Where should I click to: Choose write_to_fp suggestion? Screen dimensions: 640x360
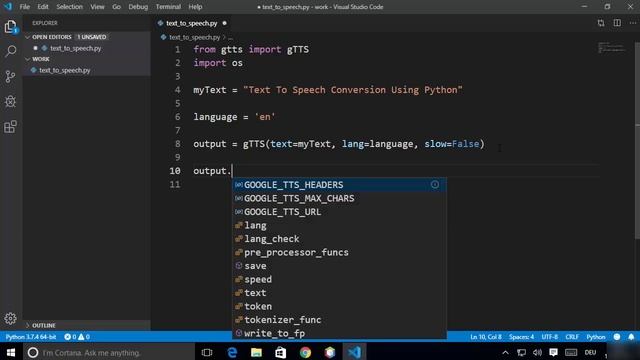point(340,333)
